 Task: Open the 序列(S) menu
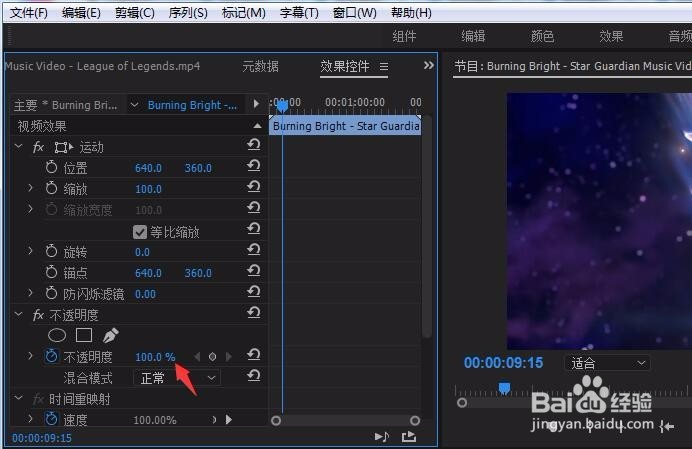click(x=188, y=13)
